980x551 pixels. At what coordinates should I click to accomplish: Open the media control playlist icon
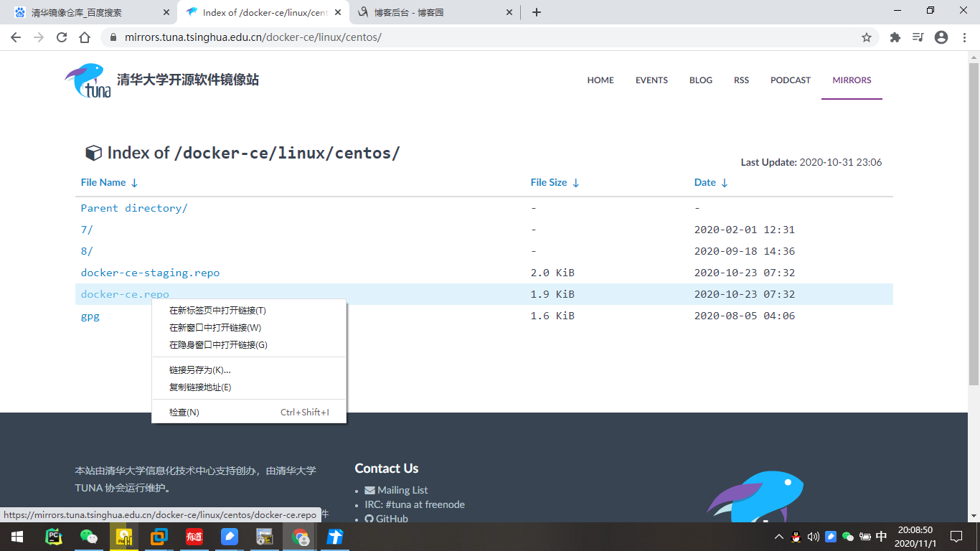pos(918,37)
